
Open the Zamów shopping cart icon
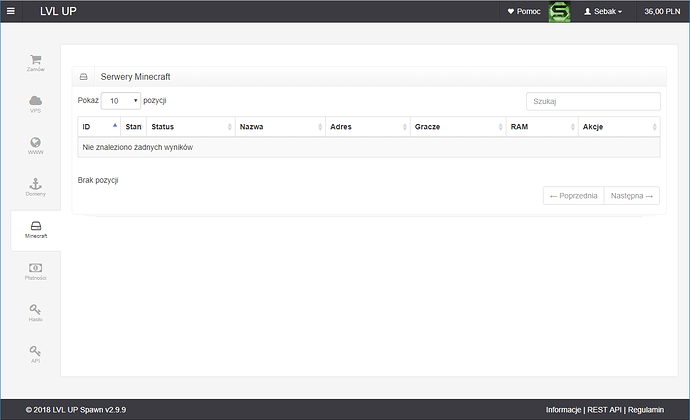(x=36, y=62)
